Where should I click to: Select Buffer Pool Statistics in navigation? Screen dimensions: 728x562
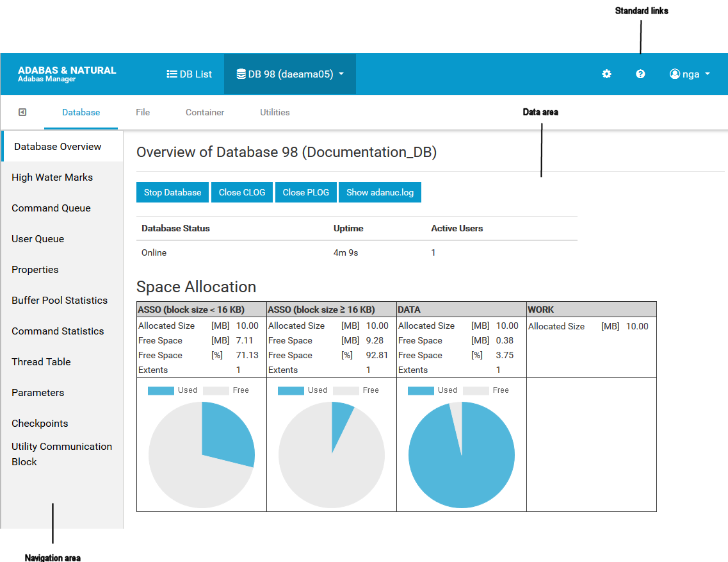(60, 301)
